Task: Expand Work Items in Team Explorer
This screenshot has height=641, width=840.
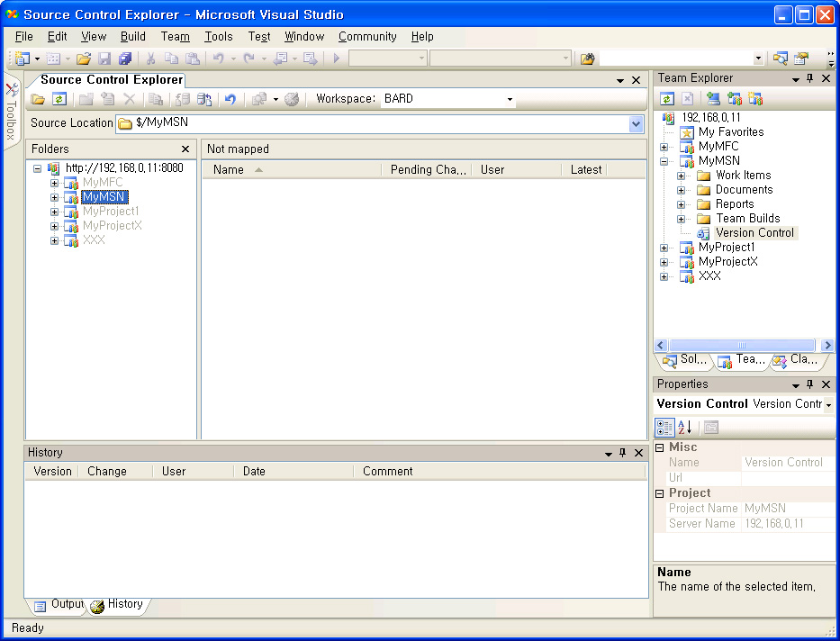Action: tap(681, 176)
